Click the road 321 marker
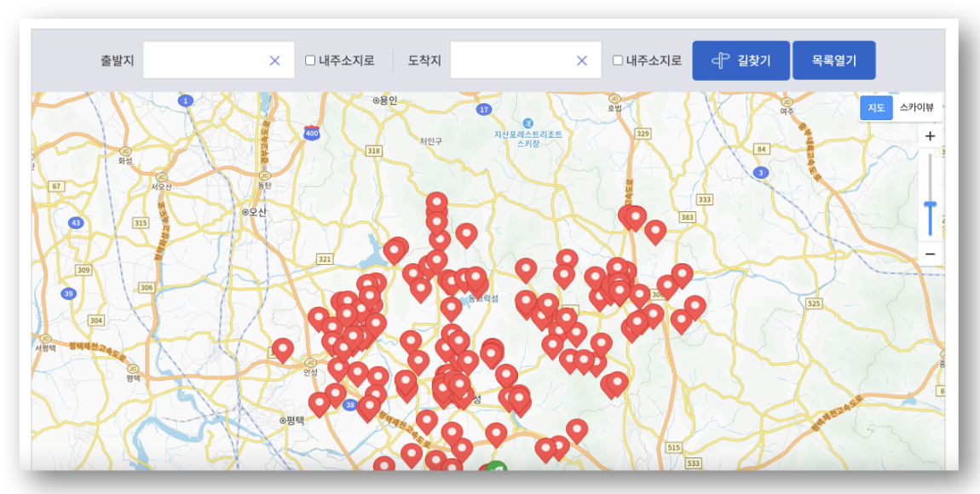This screenshot has width=980, height=494. 325,259
